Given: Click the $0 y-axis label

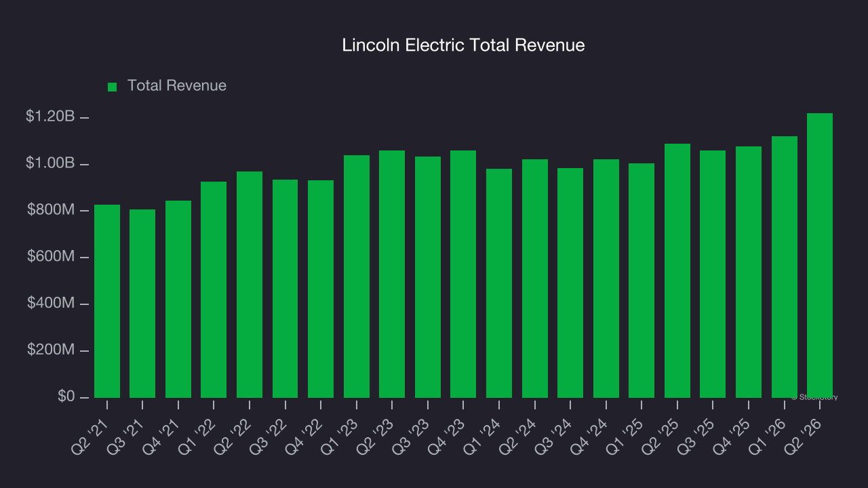Looking at the screenshot, I should [65, 396].
